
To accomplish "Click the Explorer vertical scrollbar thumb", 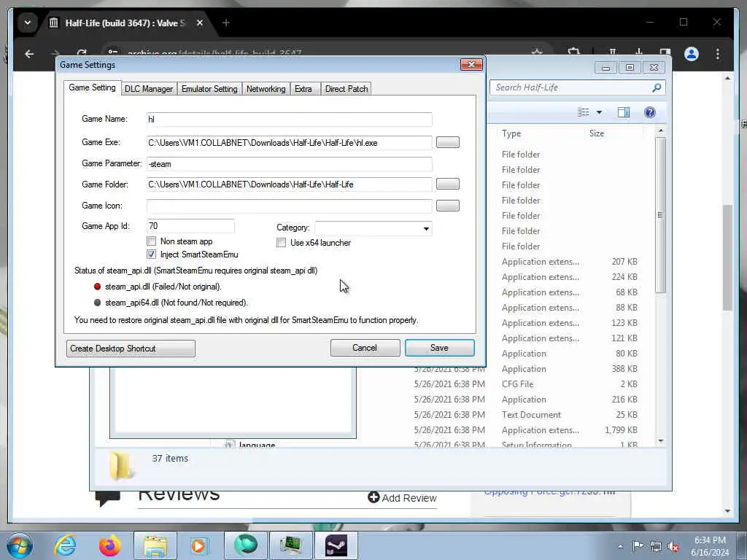I will point(660,215).
